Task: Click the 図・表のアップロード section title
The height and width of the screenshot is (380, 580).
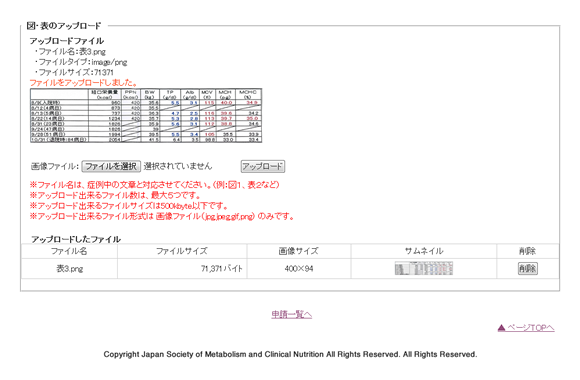Action: click(64, 26)
